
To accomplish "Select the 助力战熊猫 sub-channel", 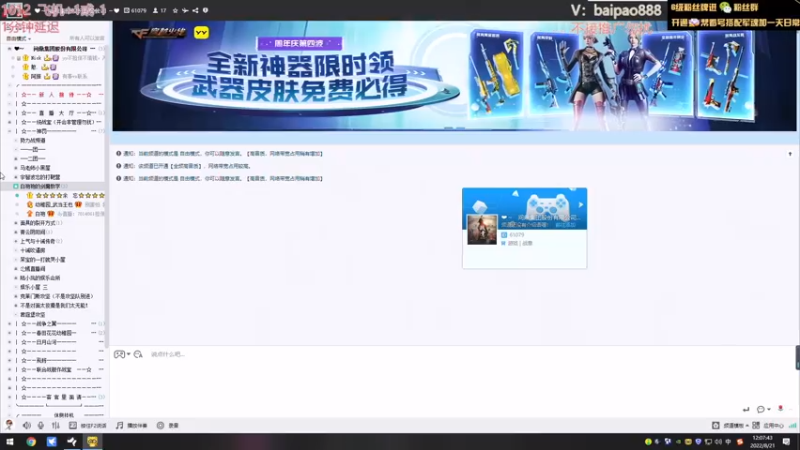I will (33, 140).
